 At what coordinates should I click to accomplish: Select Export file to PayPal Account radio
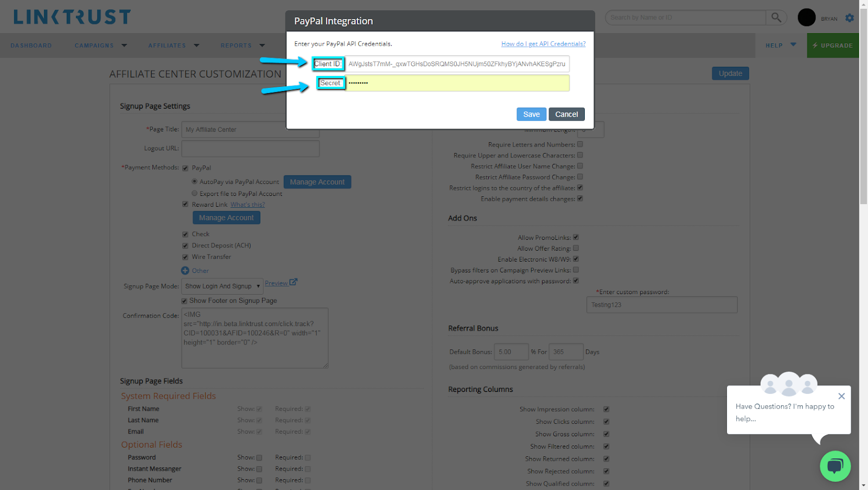[194, 193]
